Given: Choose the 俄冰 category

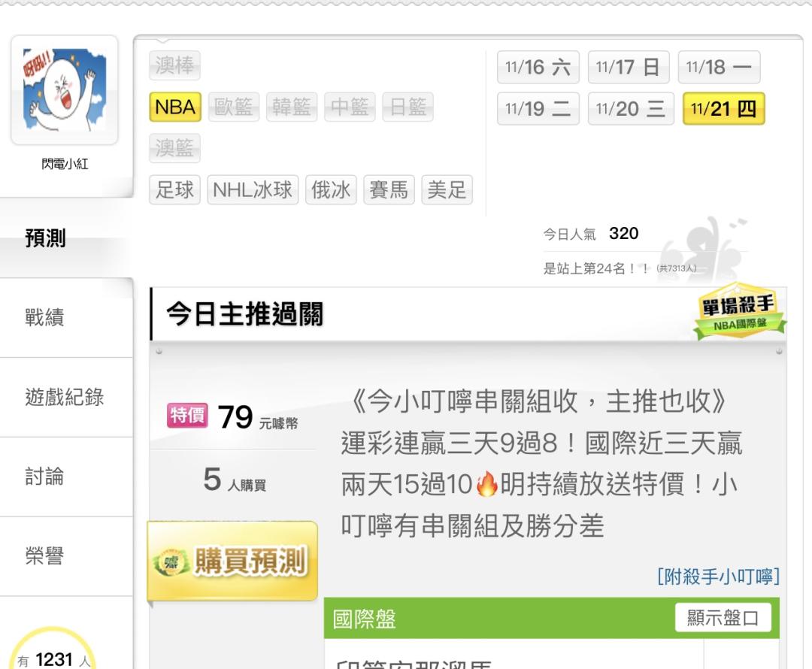Looking at the screenshot, I should point(331,190).
